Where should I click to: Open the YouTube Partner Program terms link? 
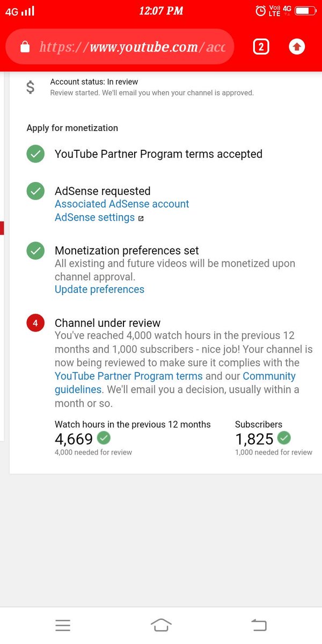tap(129, 376)
